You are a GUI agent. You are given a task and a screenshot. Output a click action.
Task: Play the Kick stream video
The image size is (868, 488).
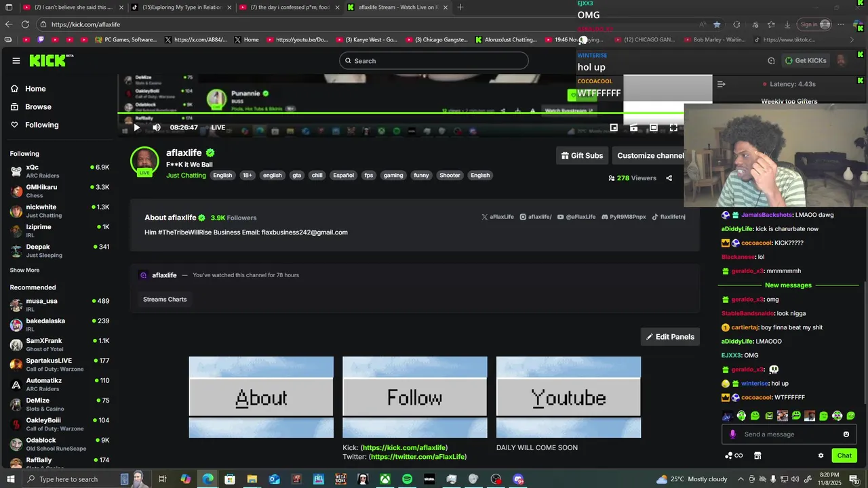[x=136, y=127]
